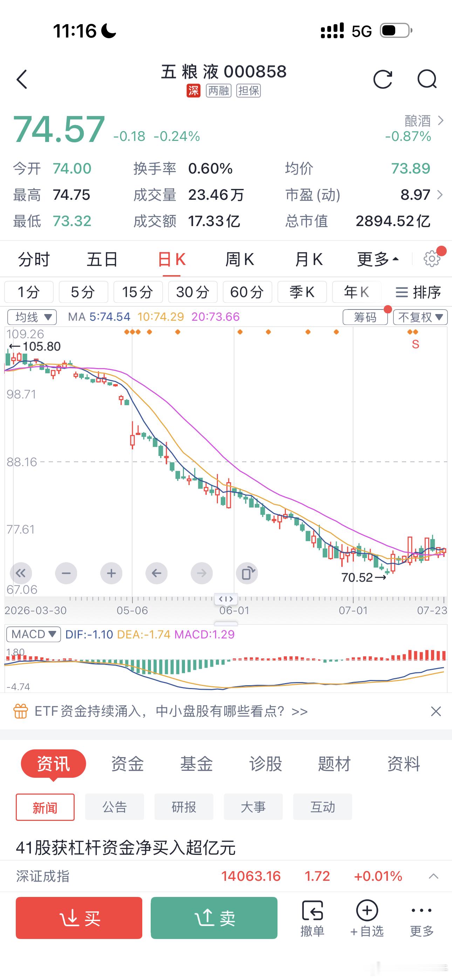Switch to 分时 intraday tab

tap(34, 259)
